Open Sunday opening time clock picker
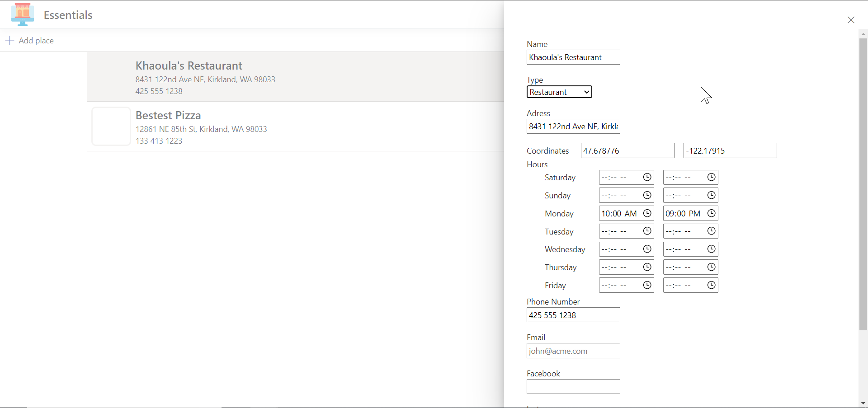The width and height of the screenshot is (868, 408). coord(647,196)
